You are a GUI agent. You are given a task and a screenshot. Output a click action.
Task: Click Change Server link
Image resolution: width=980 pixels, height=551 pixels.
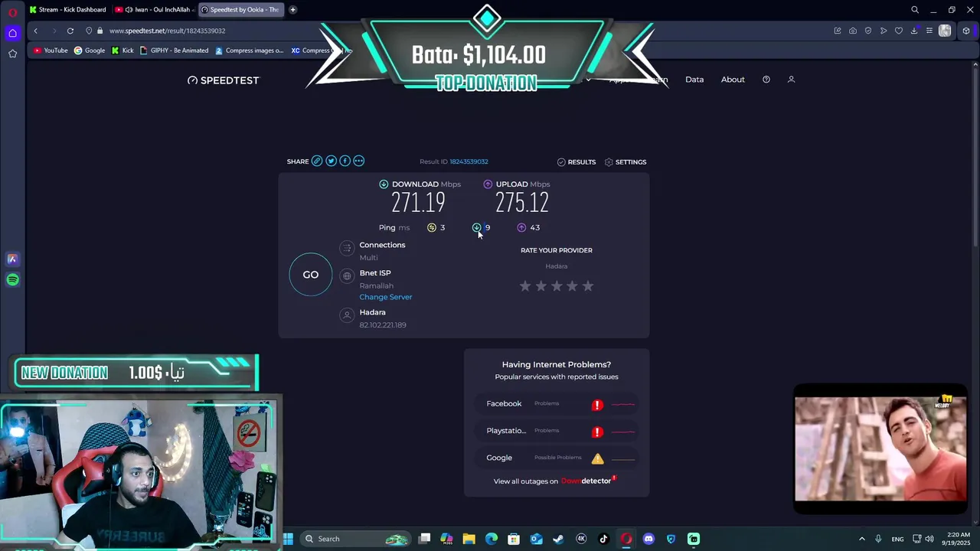coord(386,297)
